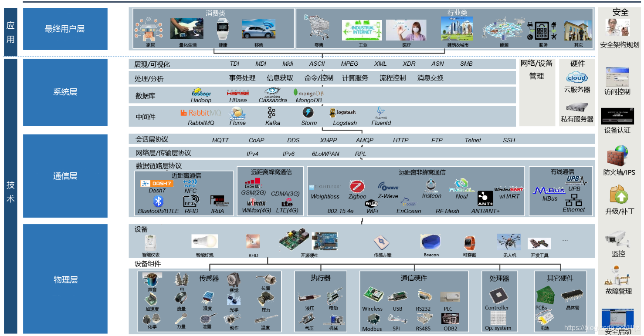Click the drone (无人机) image
Screen dimensions: 644x336
[x=509, y=242]
